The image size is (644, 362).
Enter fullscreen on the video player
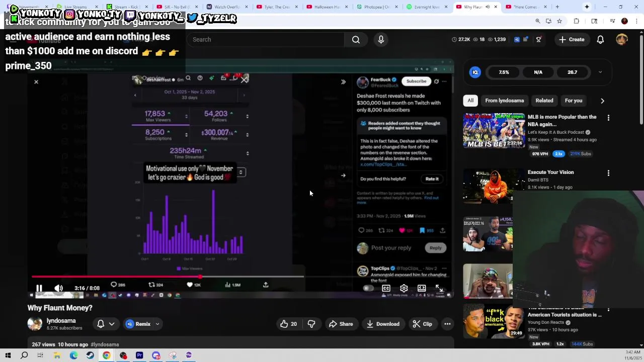pyautogui.click(x=439, y=288)
